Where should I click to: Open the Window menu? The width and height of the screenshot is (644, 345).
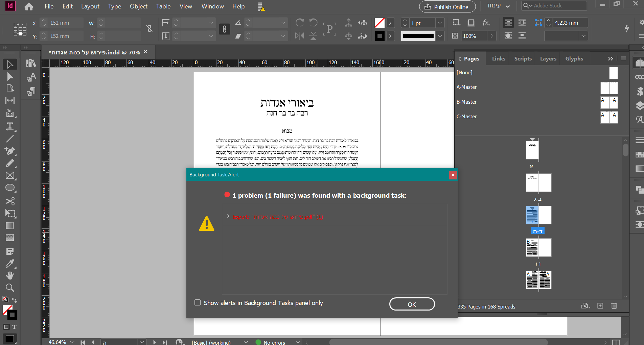coord(212,6)
